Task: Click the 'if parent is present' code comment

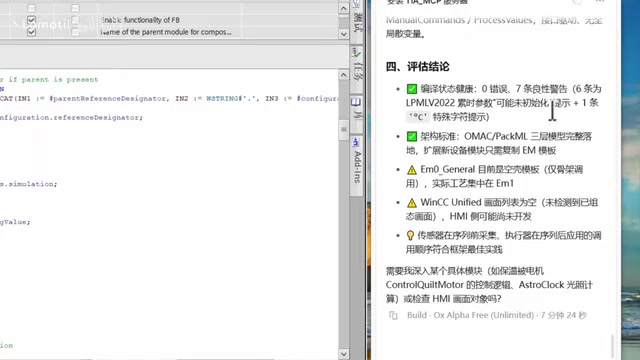Action: [53, 80]
